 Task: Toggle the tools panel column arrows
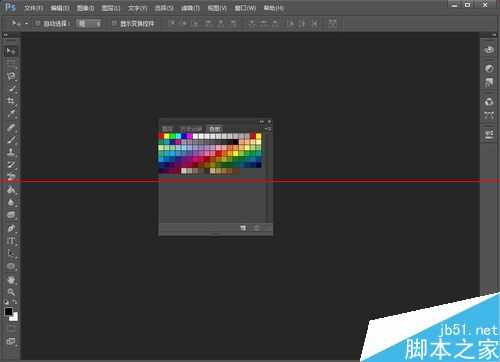(5, 35)
